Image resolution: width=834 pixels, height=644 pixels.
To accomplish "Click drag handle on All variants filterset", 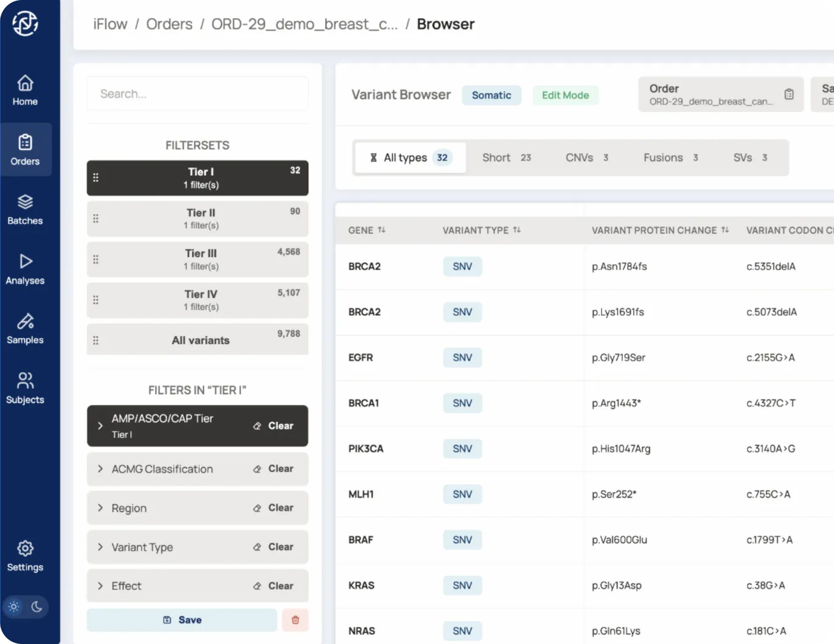I will [96, 341].
